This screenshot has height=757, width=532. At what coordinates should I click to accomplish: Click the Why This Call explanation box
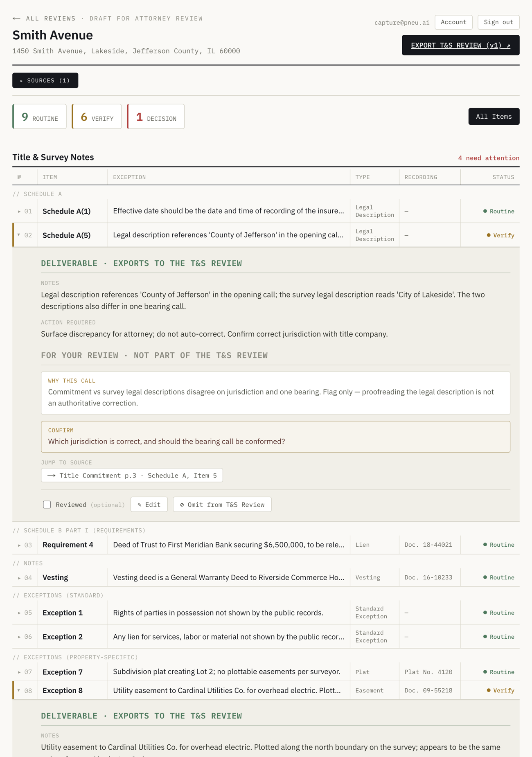(x=275, y=393)
